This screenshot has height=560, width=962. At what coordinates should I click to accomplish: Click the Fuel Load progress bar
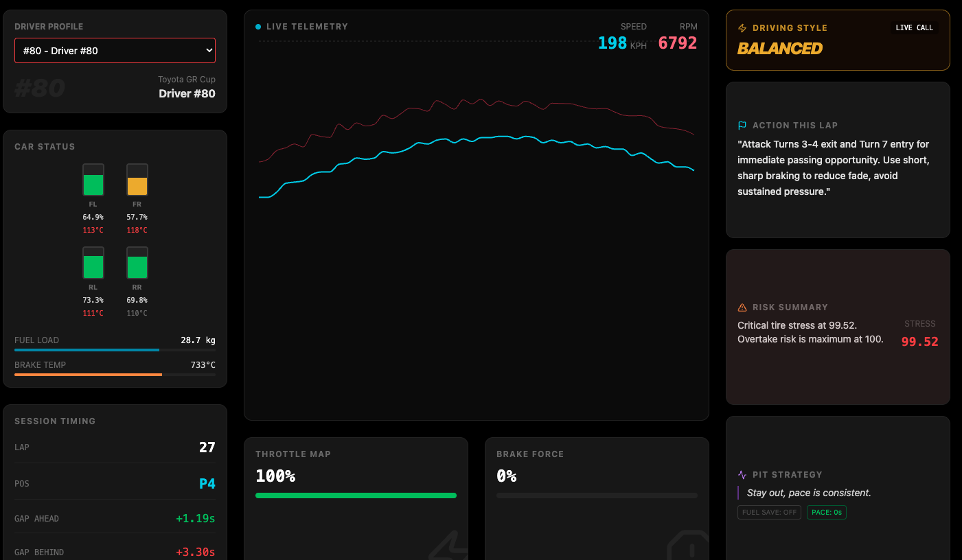pyautogui.click(x=115, y=350)
